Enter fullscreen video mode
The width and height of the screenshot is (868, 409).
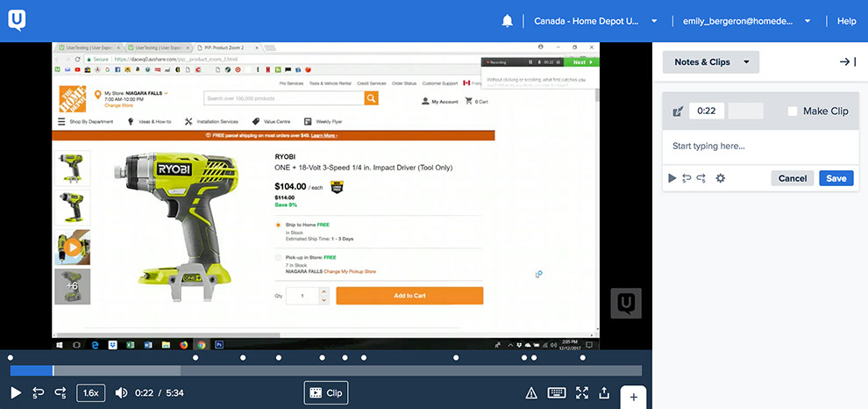582,393
